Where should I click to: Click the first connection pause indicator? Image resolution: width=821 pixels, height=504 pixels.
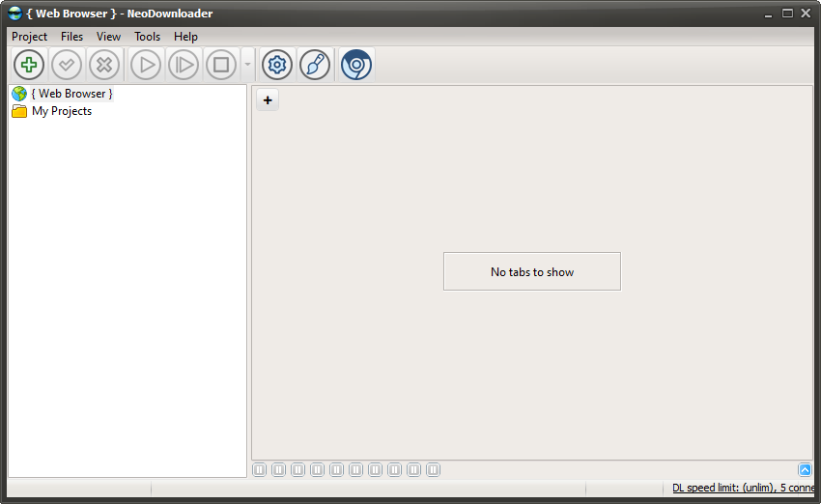click(x=259, y=470)
